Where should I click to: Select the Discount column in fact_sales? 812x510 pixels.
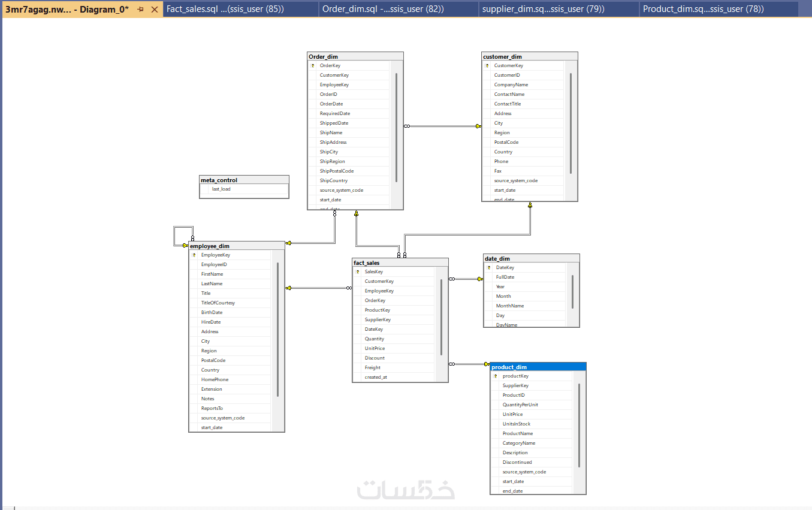click(394, 358)
